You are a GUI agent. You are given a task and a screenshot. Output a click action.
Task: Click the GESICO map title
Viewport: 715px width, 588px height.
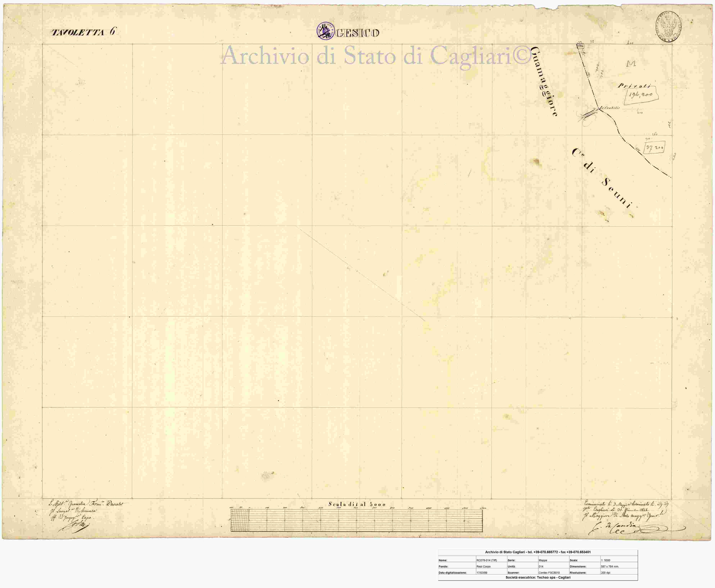click(x=357, y=33)
